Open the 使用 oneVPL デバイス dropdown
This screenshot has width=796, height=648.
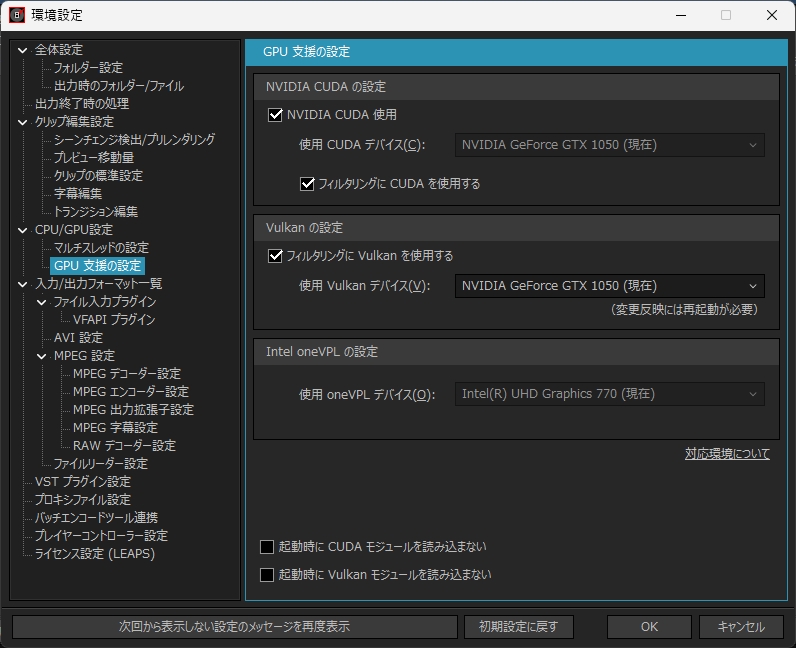pyautogui.click(x=609, y=394)
